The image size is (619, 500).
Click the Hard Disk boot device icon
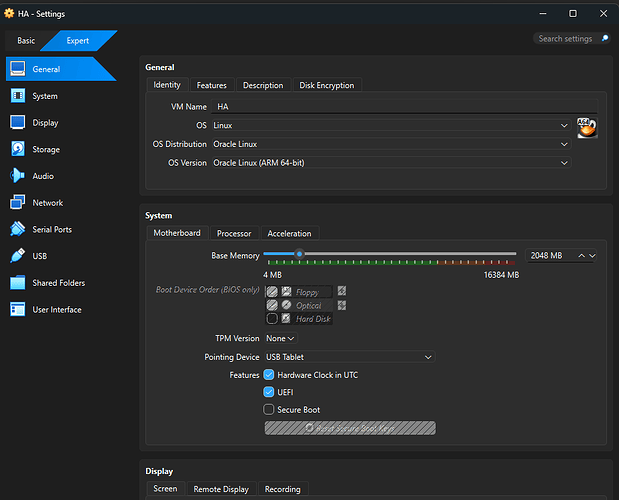pos(286,318)
